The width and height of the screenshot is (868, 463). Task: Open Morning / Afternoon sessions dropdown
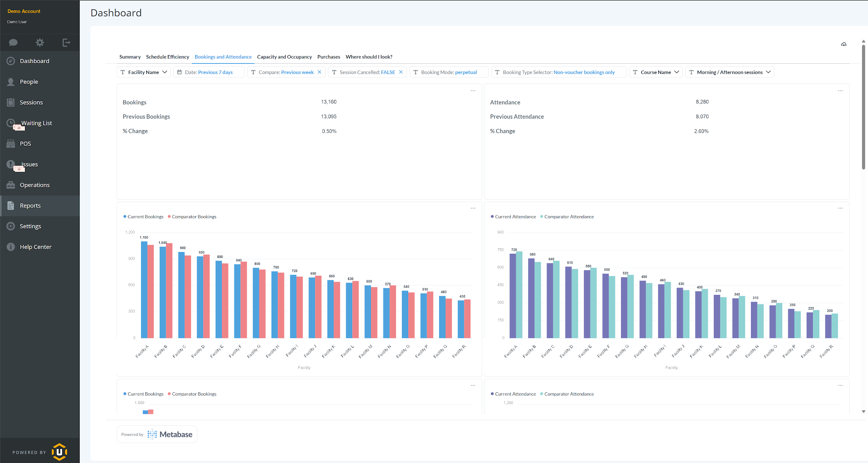pyautogui.click(x=730, y=72)
